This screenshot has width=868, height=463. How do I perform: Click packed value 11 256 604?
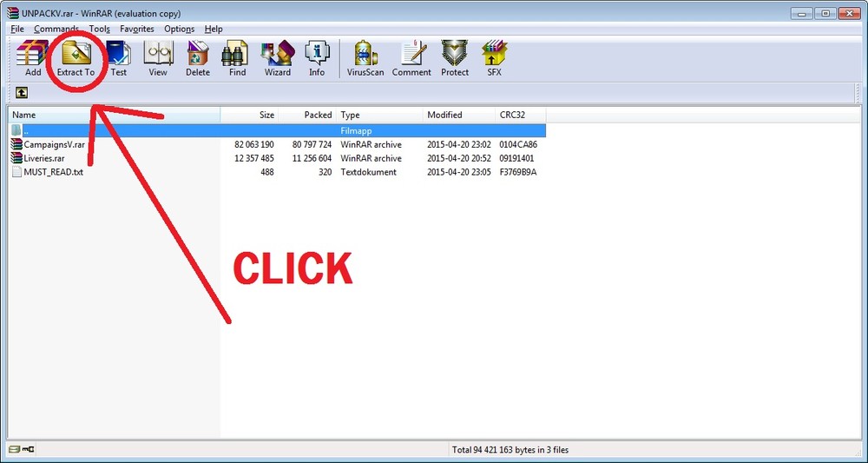pos(312,158)
